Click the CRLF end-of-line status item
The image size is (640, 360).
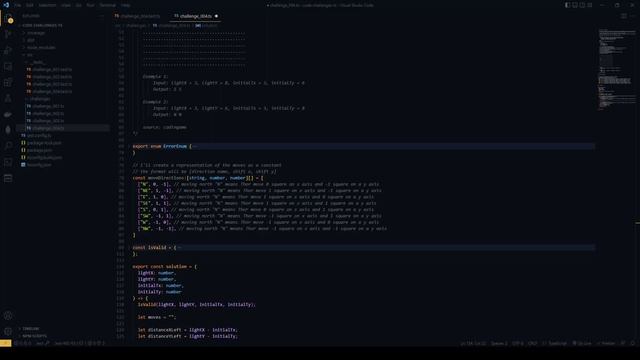[533, 343]
